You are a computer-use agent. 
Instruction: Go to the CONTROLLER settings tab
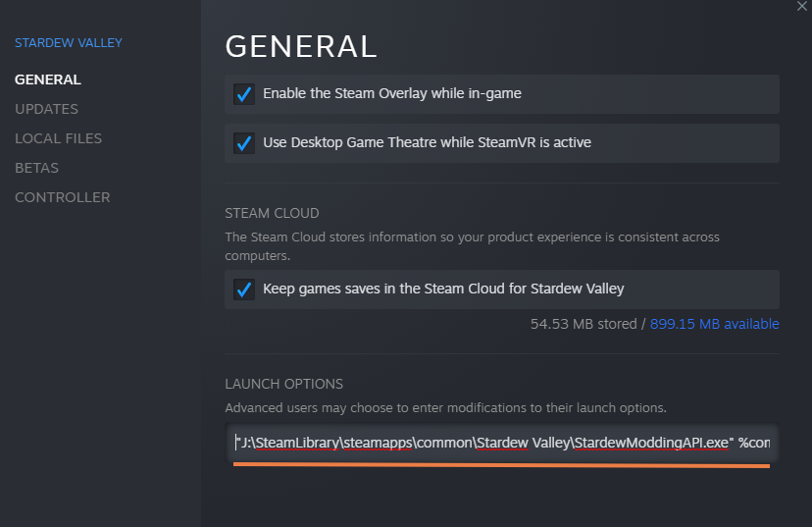(x=62, y=197)
